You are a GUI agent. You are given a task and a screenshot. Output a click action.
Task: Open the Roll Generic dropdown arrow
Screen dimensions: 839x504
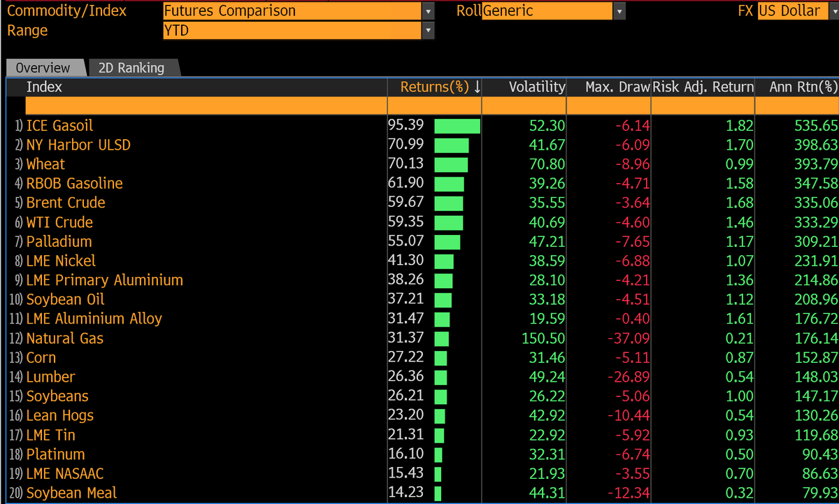pos(619,11)
